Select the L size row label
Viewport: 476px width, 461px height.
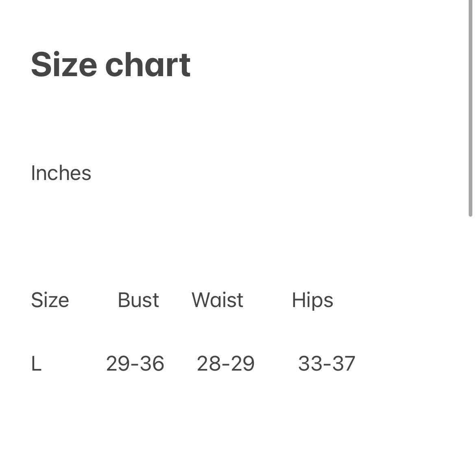pyautogui.click(x=36, y=364)
